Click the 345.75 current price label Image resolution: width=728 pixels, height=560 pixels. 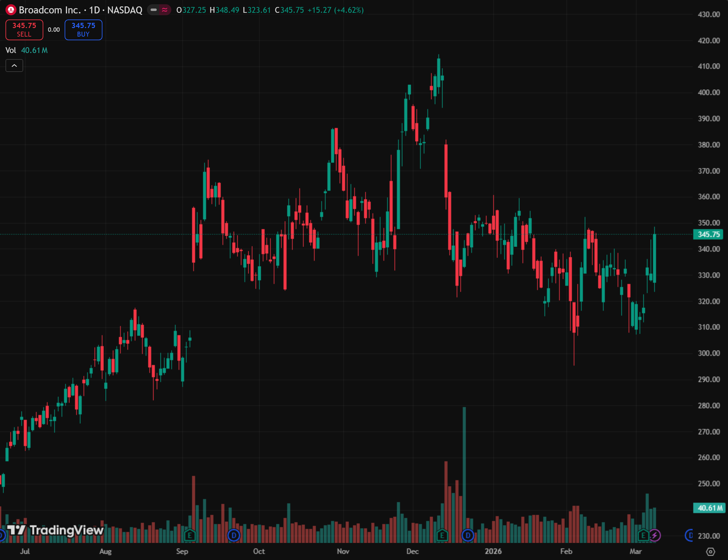pyautogui.click(x=708, y=234)
